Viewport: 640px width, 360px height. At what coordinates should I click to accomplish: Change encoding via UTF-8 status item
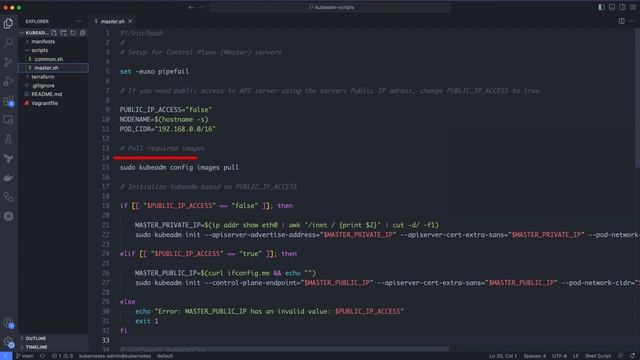pyautogui.click(x=559, y=356)
